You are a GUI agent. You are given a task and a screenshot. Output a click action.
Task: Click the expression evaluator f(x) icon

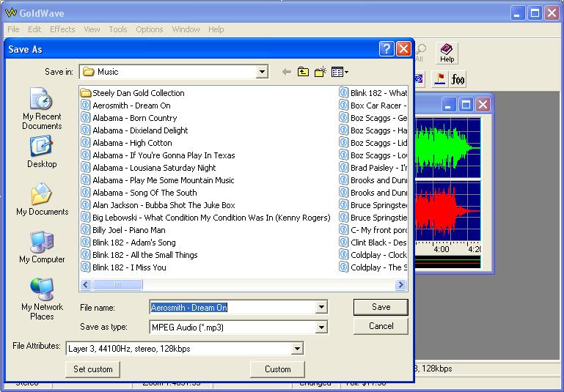[458, 79]
